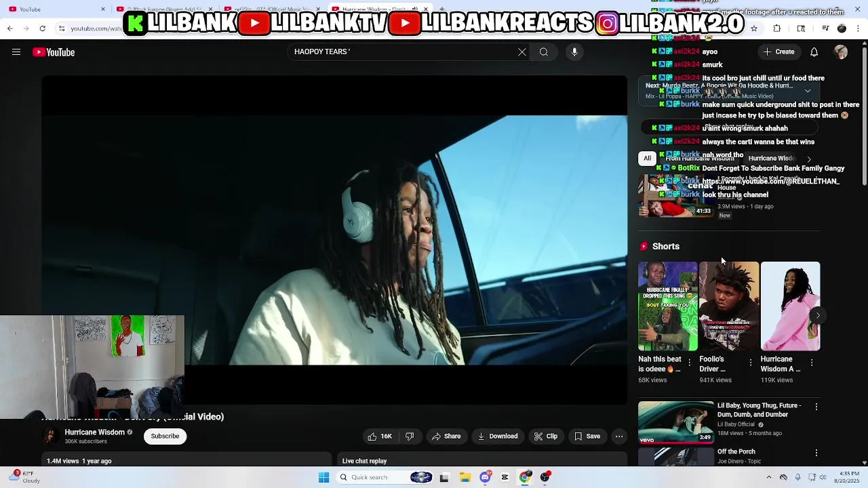
Task: Click the main video player
Action: [x=334, y=240]
